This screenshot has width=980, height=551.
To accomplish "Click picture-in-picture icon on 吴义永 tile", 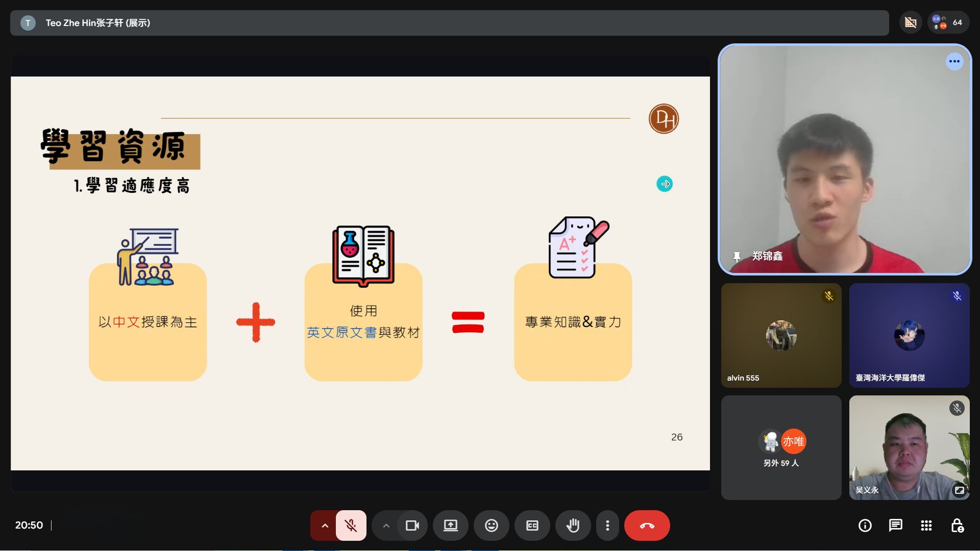I will point(959,490).
